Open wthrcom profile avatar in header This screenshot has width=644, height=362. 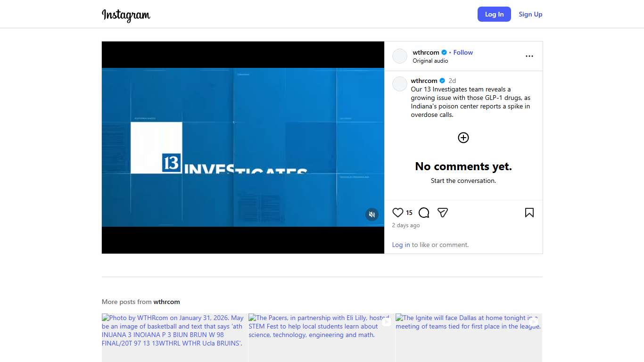[400, 56]
